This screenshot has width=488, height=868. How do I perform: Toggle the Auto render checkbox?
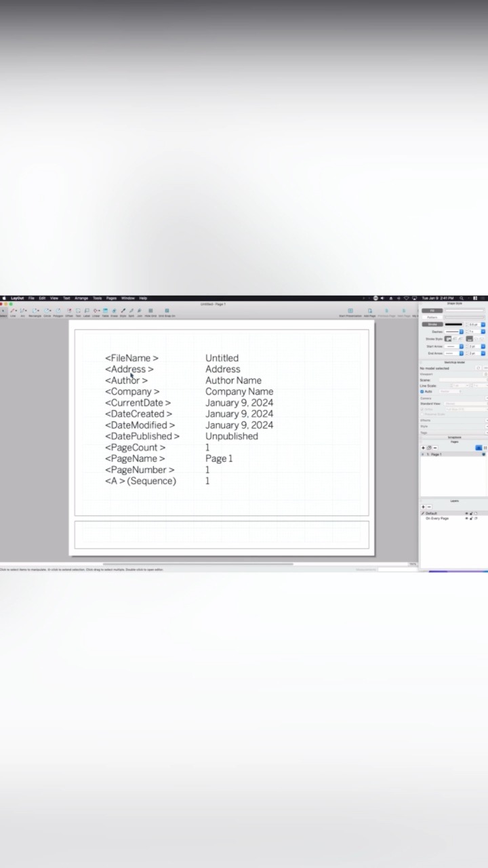(x=422, y=391)
